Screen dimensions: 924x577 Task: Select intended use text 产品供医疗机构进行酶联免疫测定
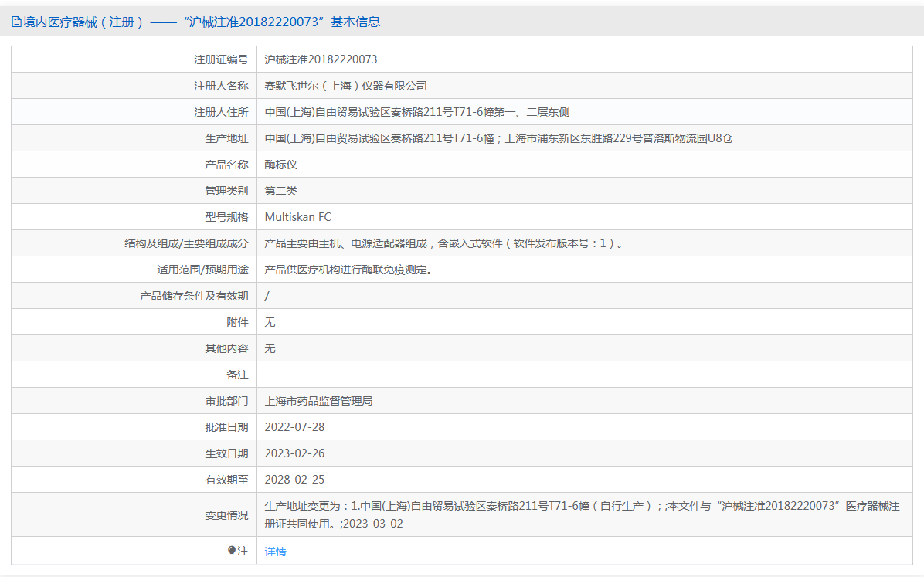[x=348, y=270]
